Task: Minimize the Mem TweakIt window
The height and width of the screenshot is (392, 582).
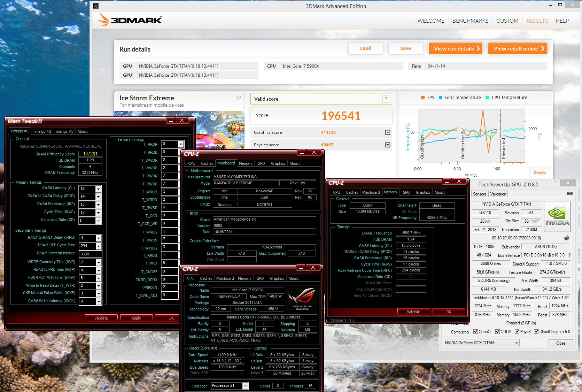Action: [171, 120]
